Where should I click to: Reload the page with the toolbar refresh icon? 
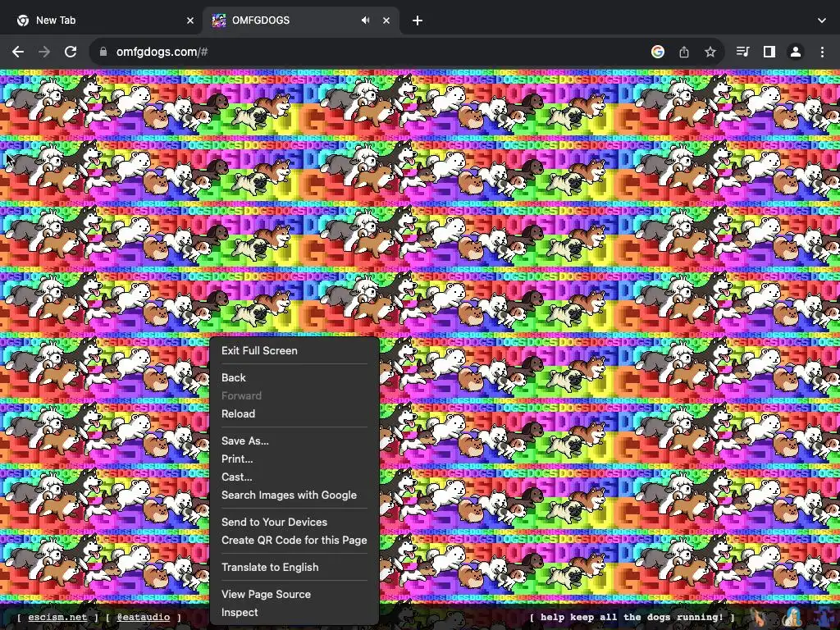click(x=71, y=52)
